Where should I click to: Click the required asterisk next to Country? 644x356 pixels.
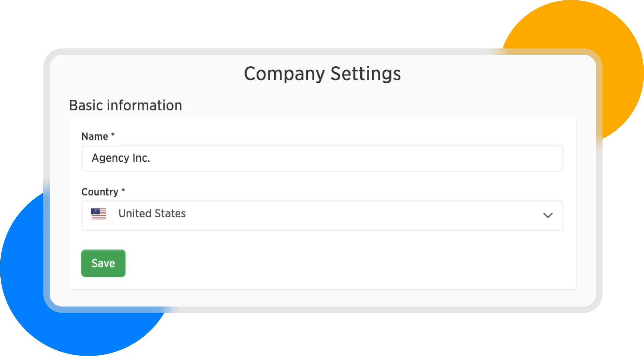(x=123, y=191)
